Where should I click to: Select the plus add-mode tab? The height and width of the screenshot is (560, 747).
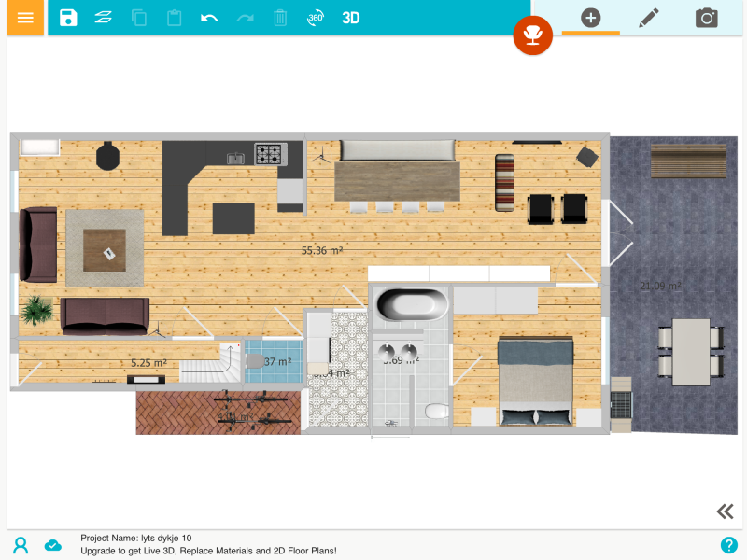click(591, 18)
